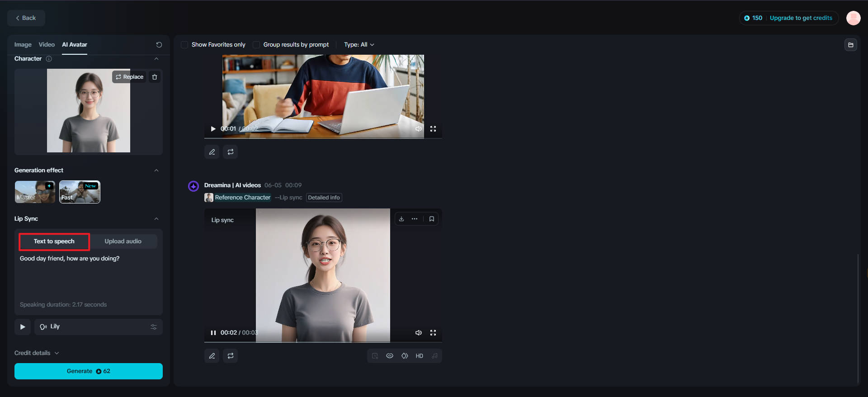868x397 pixels.
Task: Switch to Upload audio option
Action: [x=123, y=241]
